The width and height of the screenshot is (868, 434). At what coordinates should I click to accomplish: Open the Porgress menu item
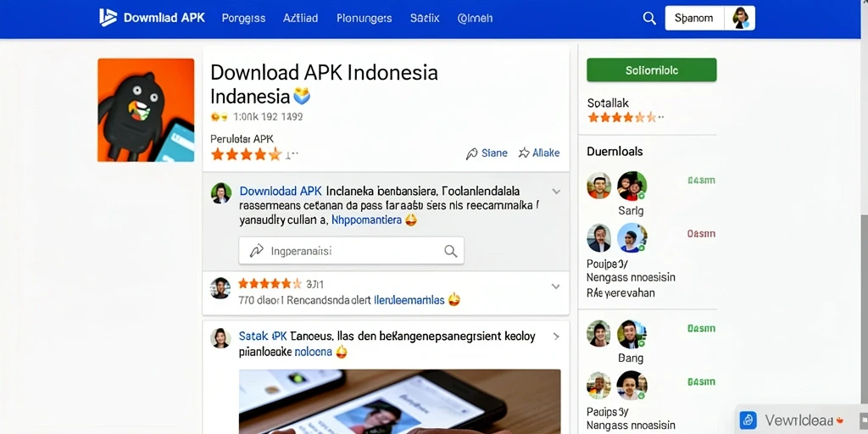coord(243,19)
